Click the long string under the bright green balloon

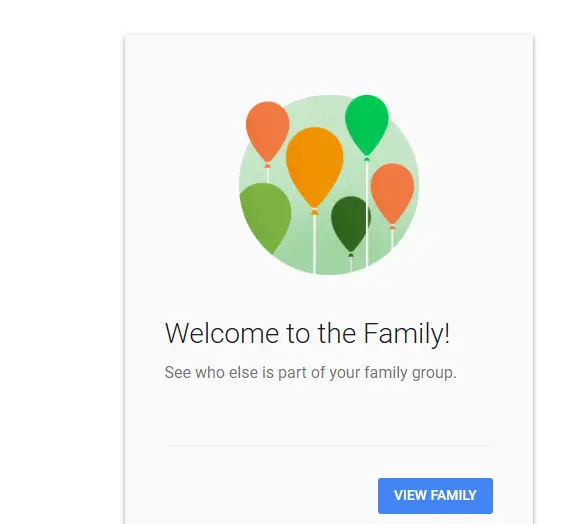(366, 213)
